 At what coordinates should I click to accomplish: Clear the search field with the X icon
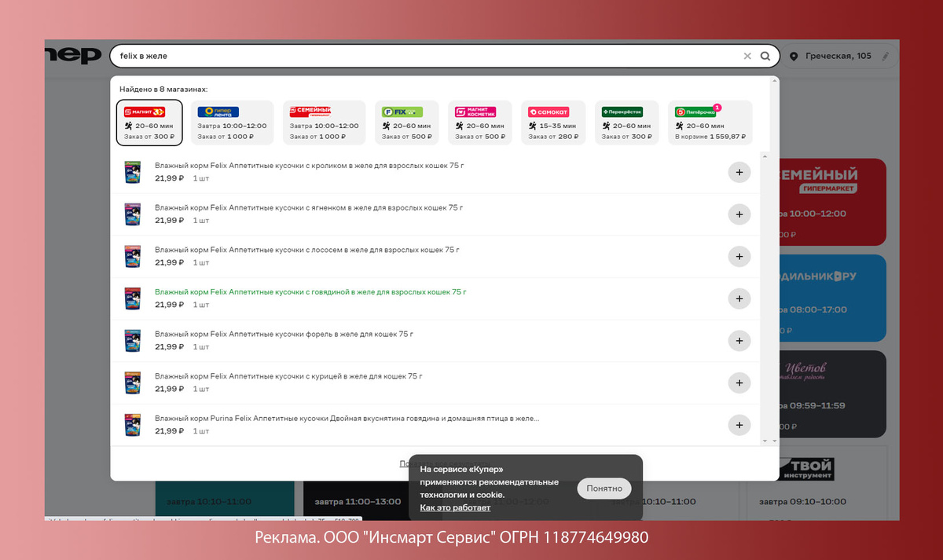click(x=747, y=57)
